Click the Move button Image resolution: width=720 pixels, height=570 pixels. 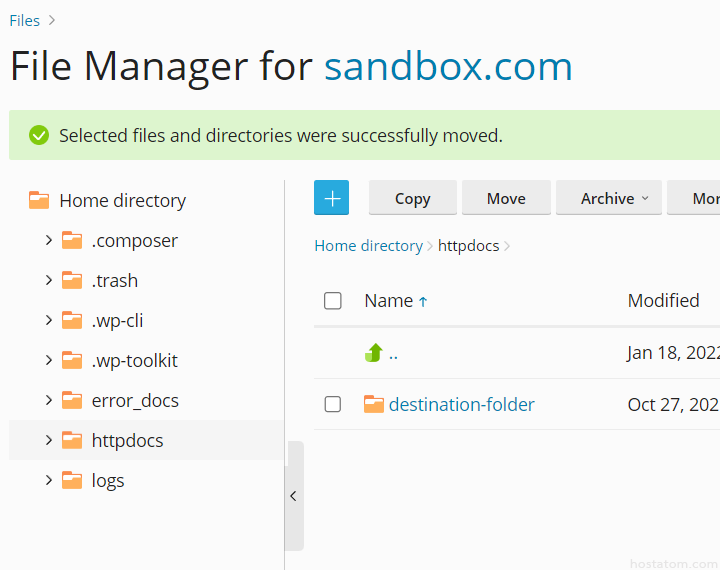(x=506, y=198)
